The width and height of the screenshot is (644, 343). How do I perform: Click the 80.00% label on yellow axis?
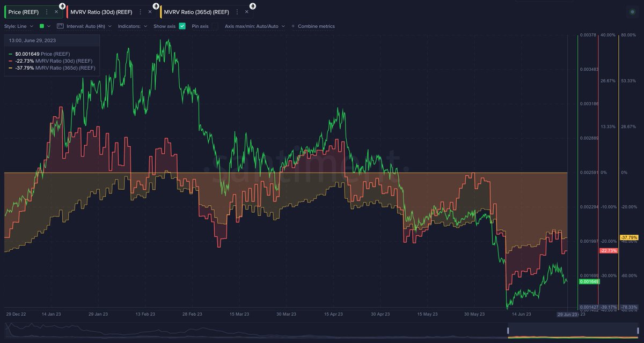click(x=628, y=35)
